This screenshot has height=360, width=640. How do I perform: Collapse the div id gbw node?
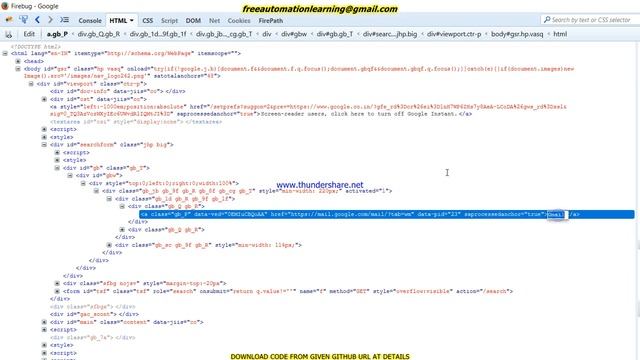tap(70, 176)
